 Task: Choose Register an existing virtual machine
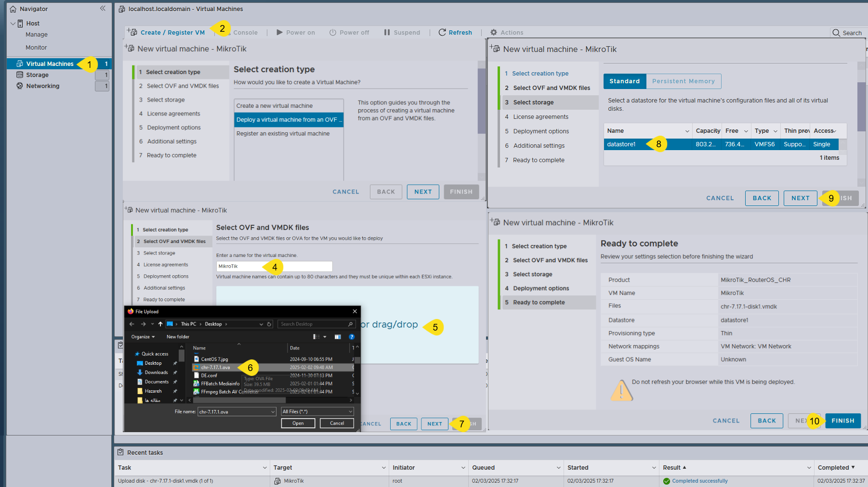pyautogui.click(x=289, y=134)
